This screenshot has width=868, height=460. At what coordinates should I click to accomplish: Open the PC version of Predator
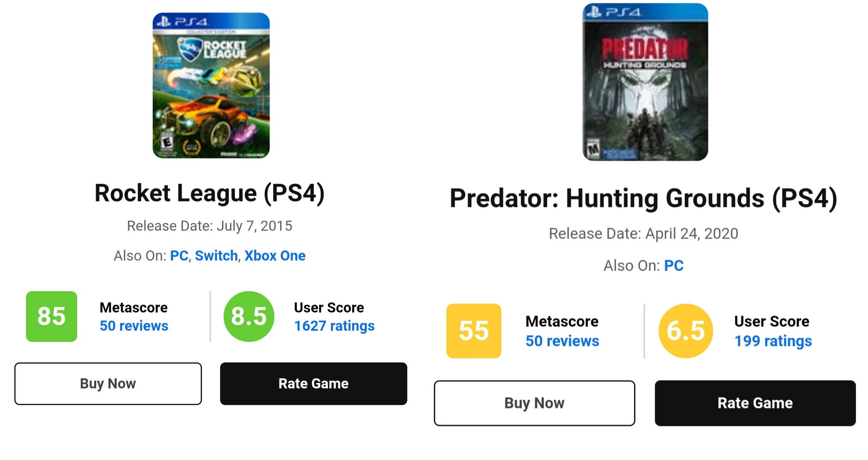pos(673,266)
